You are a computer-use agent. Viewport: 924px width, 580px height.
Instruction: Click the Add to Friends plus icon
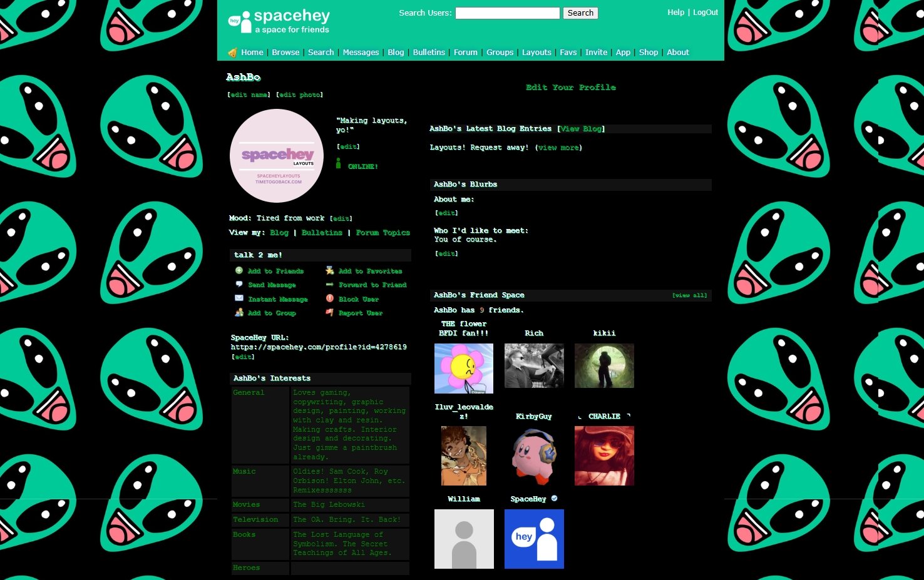239,270
